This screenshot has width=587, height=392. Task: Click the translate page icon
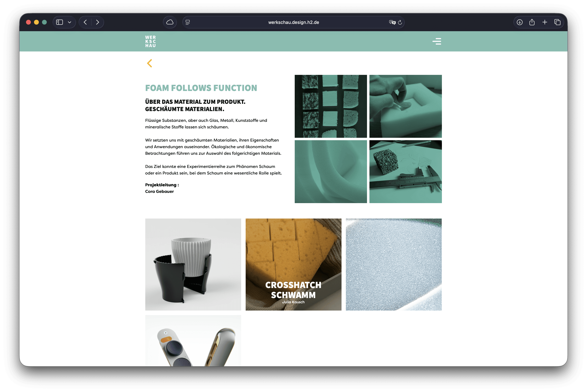coord(392,22)
